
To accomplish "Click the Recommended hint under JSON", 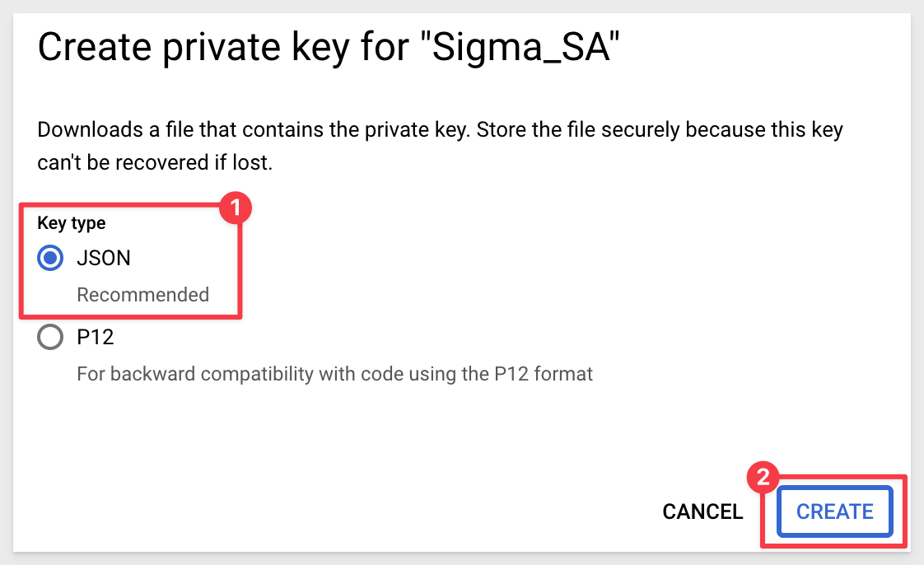I will pos(142,295).
